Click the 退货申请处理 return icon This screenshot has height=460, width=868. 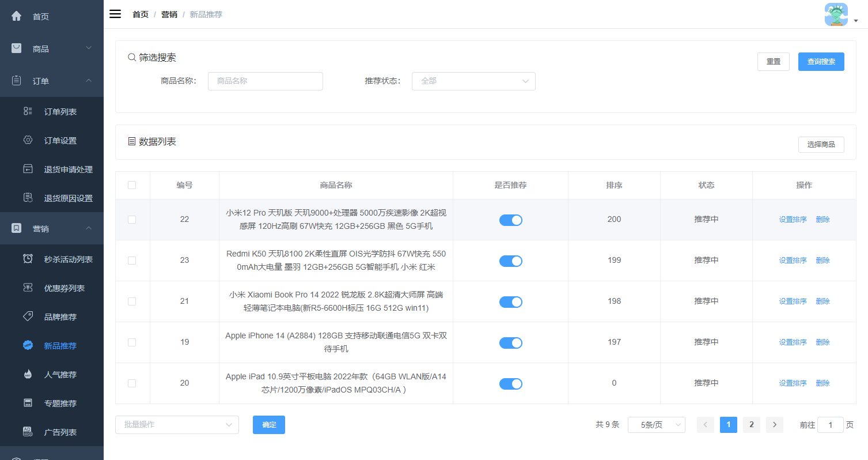[28, 169]
